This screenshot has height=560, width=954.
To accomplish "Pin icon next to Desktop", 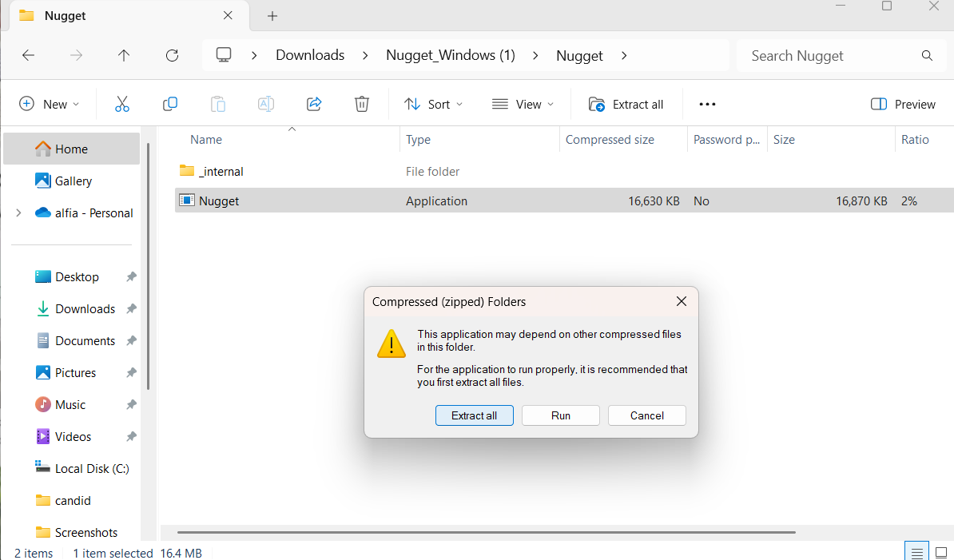I will pos(131,276).
